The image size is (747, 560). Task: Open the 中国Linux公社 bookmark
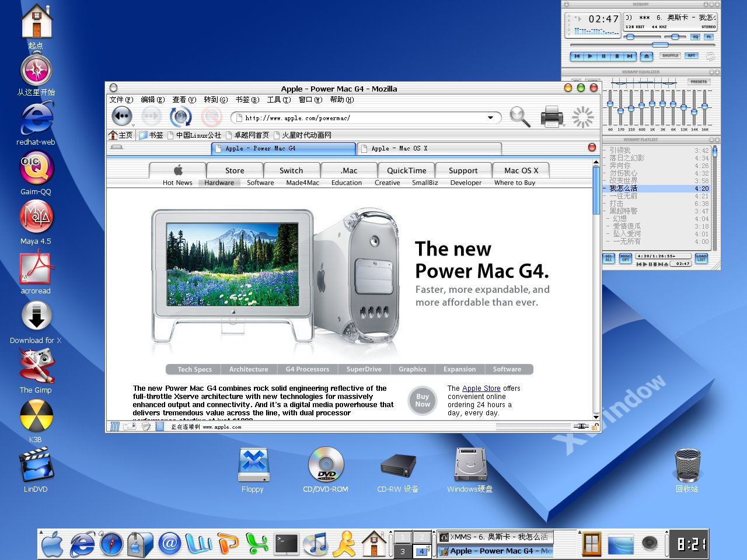[194, 135]
